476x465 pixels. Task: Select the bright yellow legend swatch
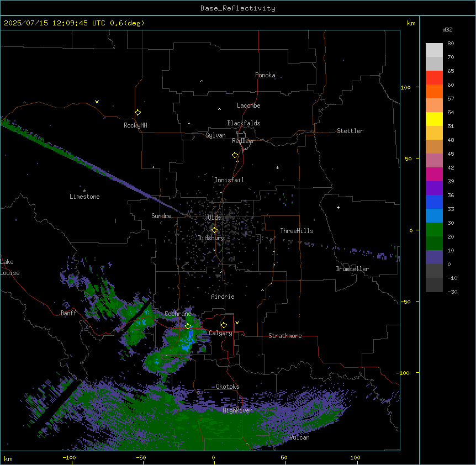coord(434,119)
